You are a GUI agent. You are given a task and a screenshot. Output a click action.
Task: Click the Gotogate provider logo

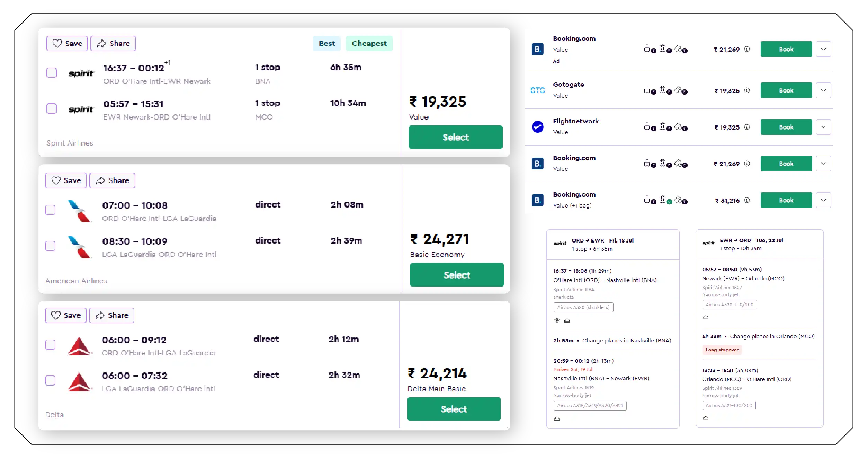click(x=537, y=90)
